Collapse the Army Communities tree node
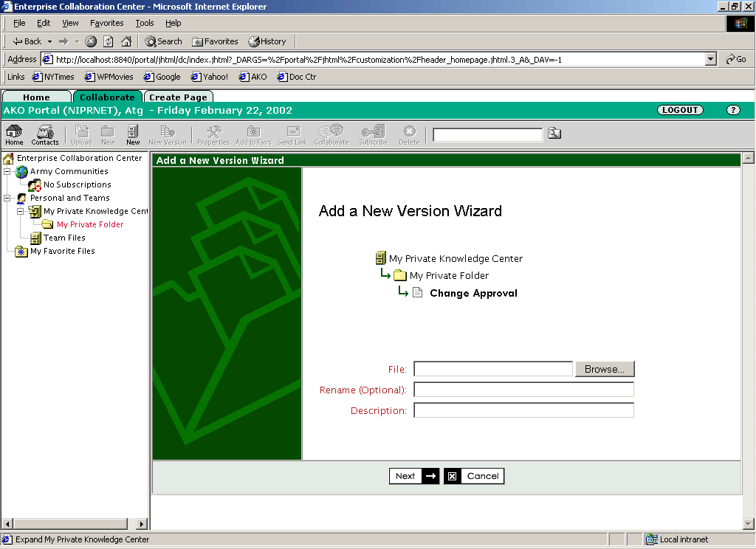Screen dimensions: 756x549 [x=7, y=172]
